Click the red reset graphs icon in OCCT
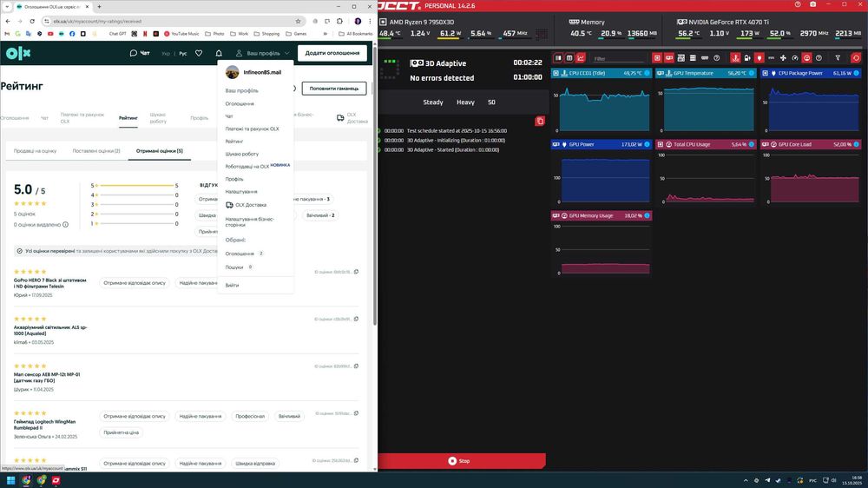The image size is (868, 488). pyautogui.click(x=856, y=58)
